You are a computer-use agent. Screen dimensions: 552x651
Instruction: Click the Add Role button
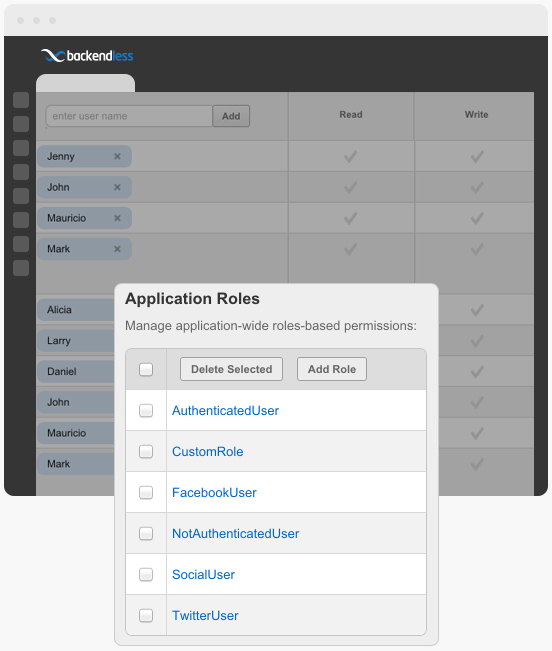332,369
